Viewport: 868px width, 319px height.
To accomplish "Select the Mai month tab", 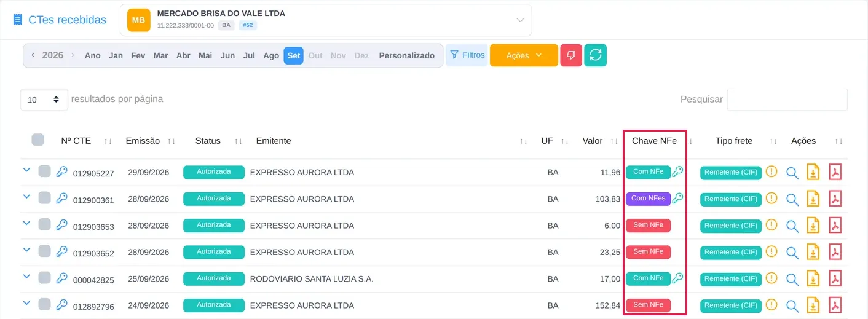I will click(205, 55).
